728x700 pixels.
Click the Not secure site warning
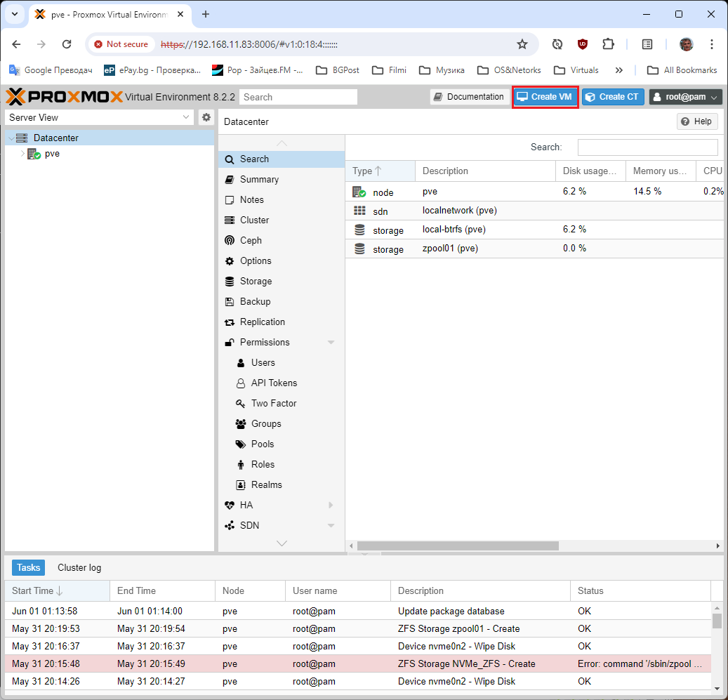[121, 44]
